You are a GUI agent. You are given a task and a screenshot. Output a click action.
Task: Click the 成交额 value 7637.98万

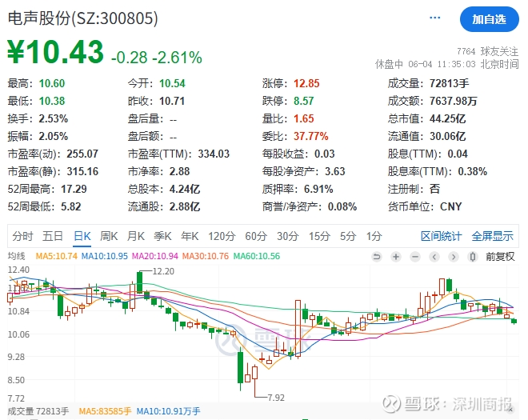454,101
